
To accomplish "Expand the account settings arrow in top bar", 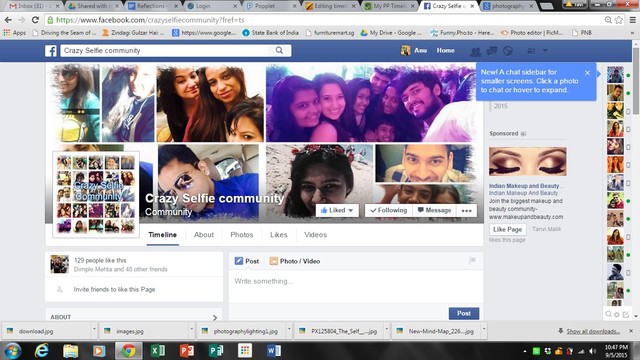I will pos(545,51).
